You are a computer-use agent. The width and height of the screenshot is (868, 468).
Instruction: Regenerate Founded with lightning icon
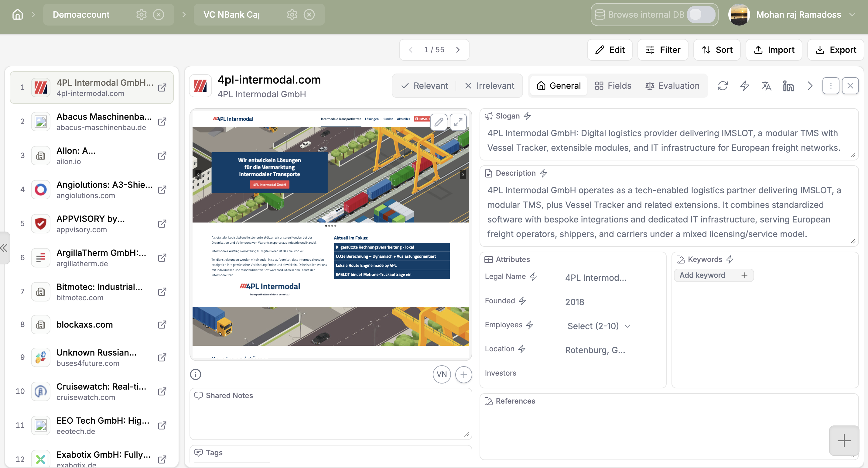[522, 301]
